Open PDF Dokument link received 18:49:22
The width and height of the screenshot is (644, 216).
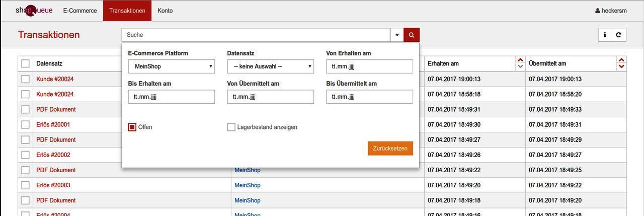(x=56, y=170)
